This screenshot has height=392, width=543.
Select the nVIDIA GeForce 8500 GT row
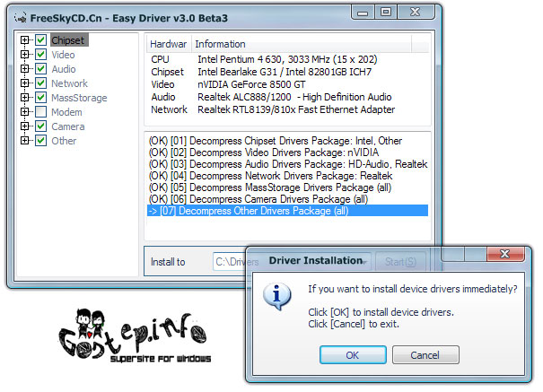(287, 84)
